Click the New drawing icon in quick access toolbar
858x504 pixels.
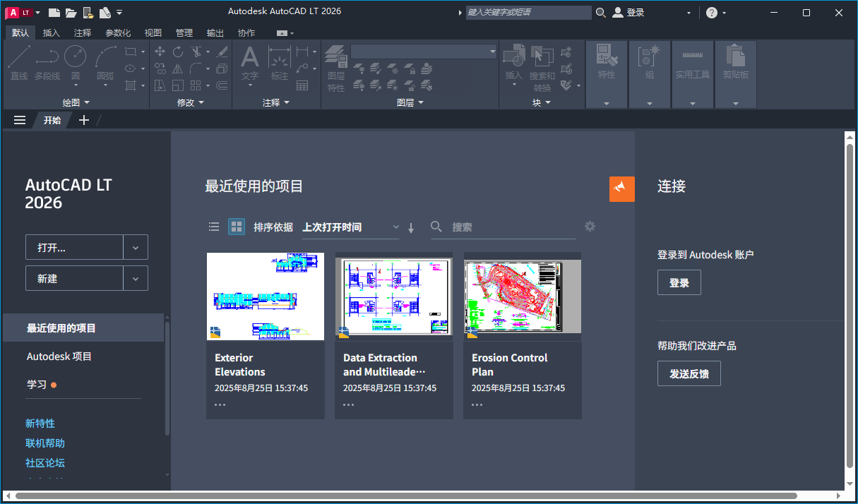[54, 12]
